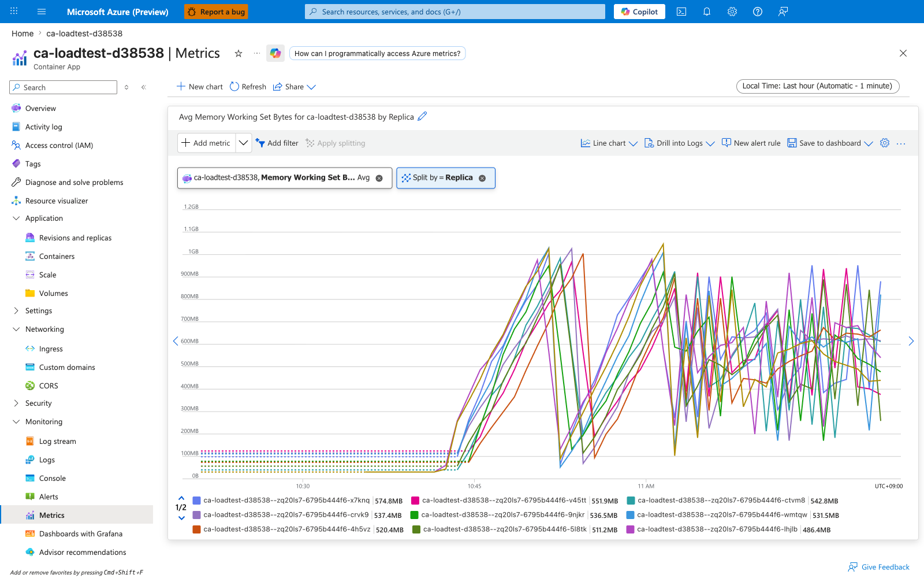Focus the sidebar Search field
The height and width of the screenshot is (578, 924).
[x=64, y=87]
